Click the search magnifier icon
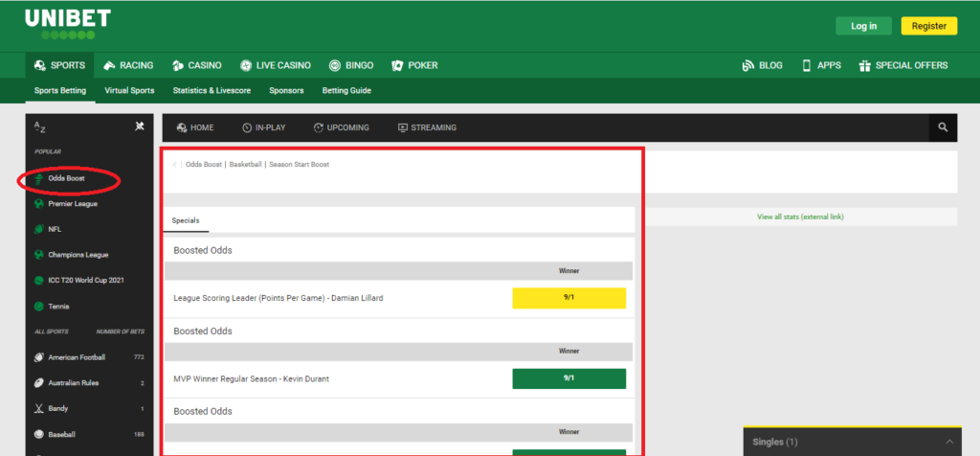 tap(943, 127)
